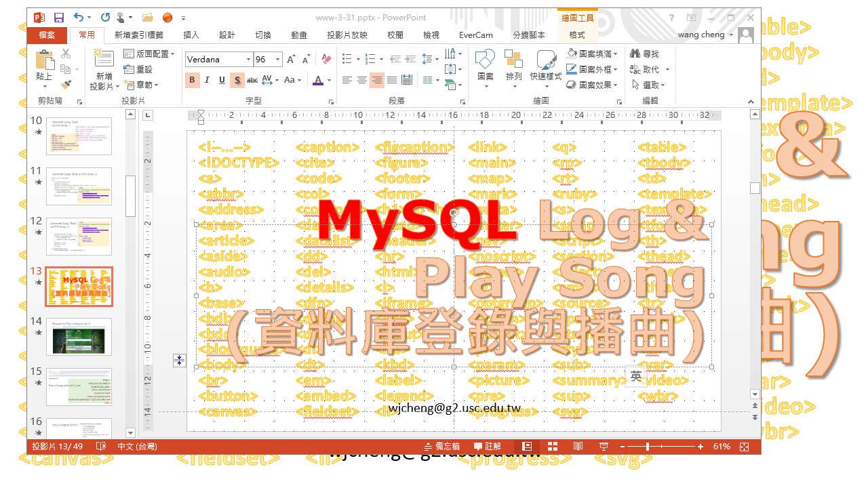Switch to 設計 Design tab

click(x=227, y=35)
